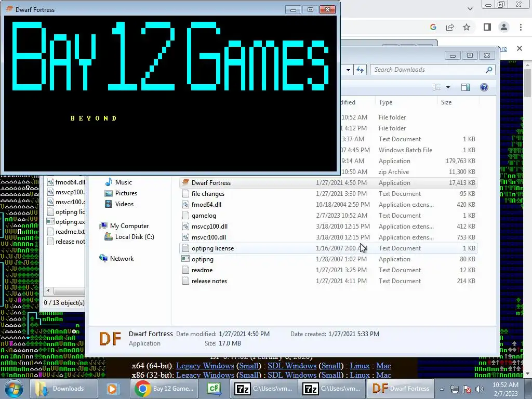Open Chrome's three-dot menu
The width and height of the screenshot is (532, 399).
click(x=521, y=27)
